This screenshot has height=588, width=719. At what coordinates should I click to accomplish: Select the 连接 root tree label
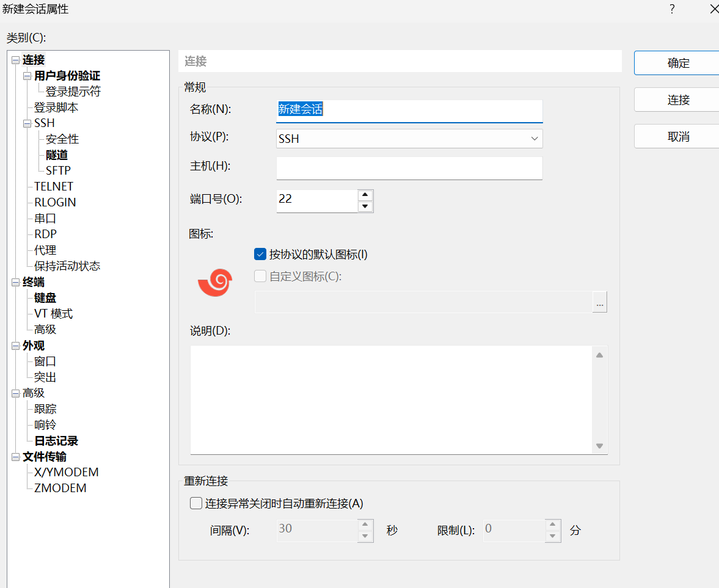34,60
